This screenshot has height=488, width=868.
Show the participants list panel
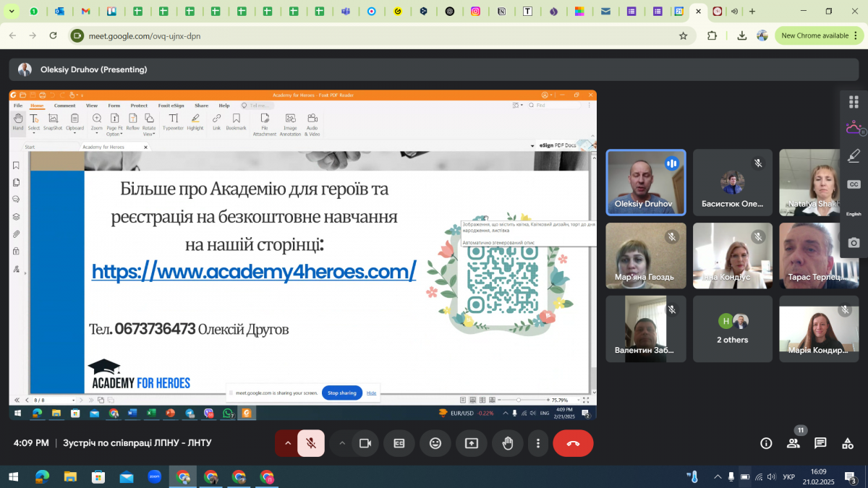pyautogui.click(x=793, y=443)
